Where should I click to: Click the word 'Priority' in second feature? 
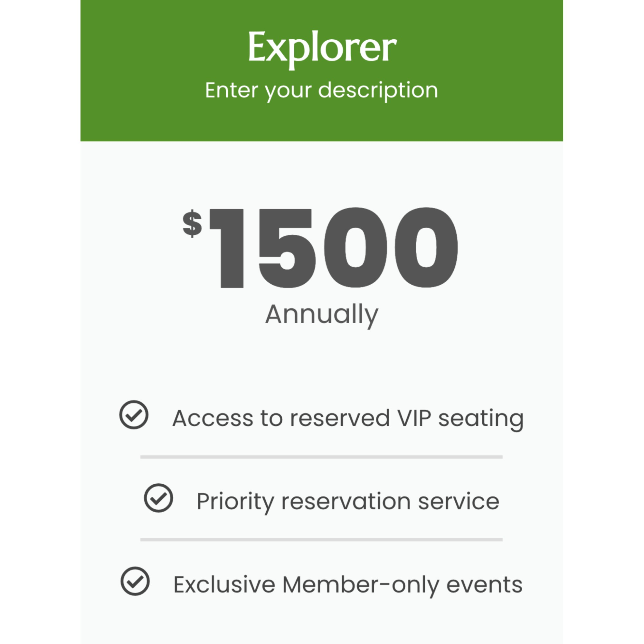click(x=235, y=502)
